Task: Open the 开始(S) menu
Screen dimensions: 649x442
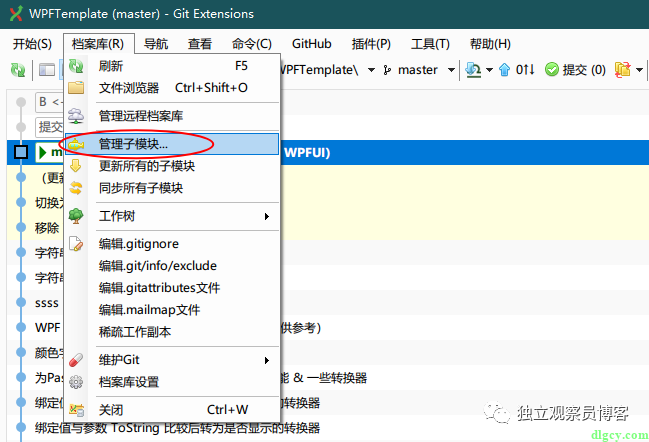Action: 32,44
